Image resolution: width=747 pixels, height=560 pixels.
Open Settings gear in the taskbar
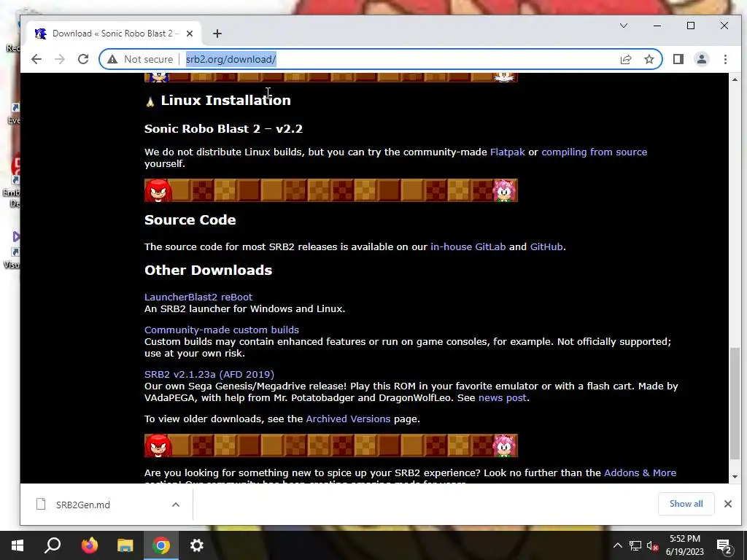197,545
